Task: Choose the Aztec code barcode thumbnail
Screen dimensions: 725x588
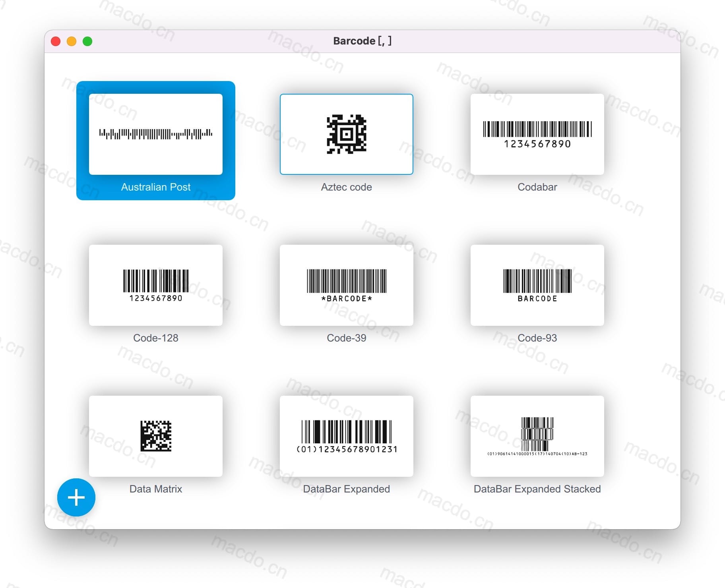Action: pos(347,134)
